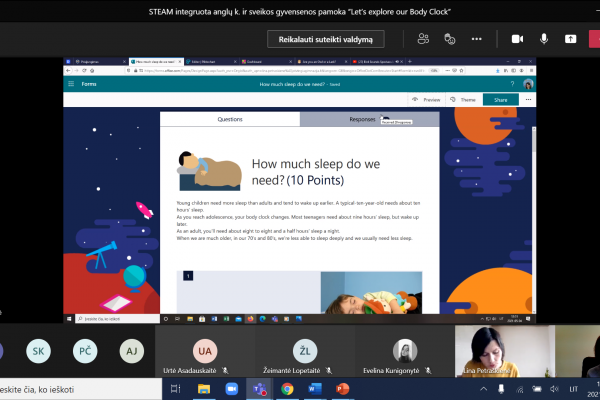
Task: Select the AJ participant avatar
Action: (x=132, y=351)
